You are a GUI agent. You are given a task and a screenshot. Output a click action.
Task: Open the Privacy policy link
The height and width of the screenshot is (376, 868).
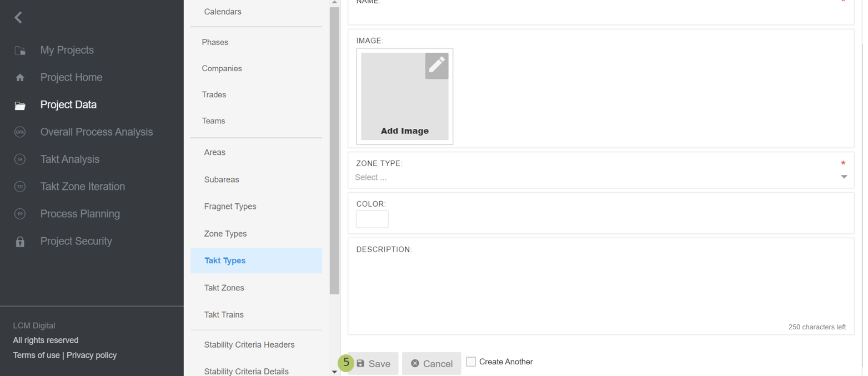pyautogui.click(x=92, y=355)
